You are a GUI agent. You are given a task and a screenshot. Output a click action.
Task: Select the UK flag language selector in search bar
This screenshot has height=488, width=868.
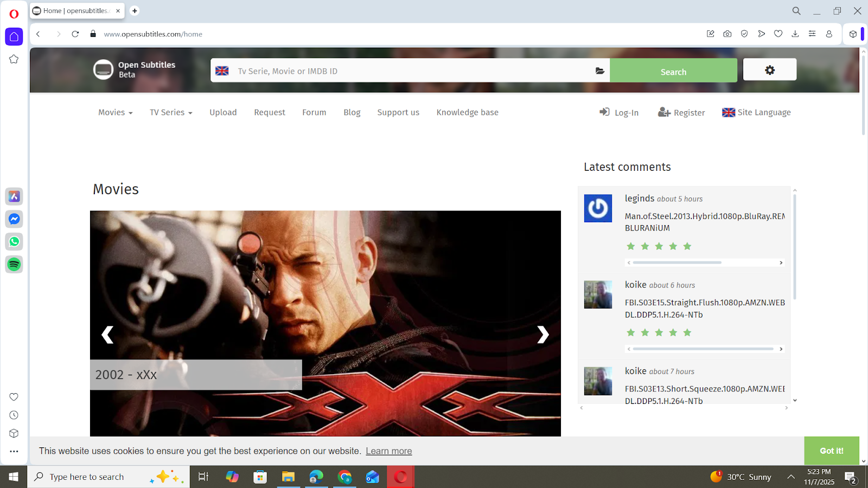222,71
